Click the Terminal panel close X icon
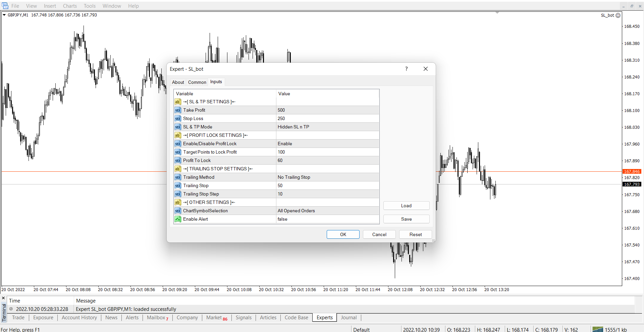 [3, 298]
